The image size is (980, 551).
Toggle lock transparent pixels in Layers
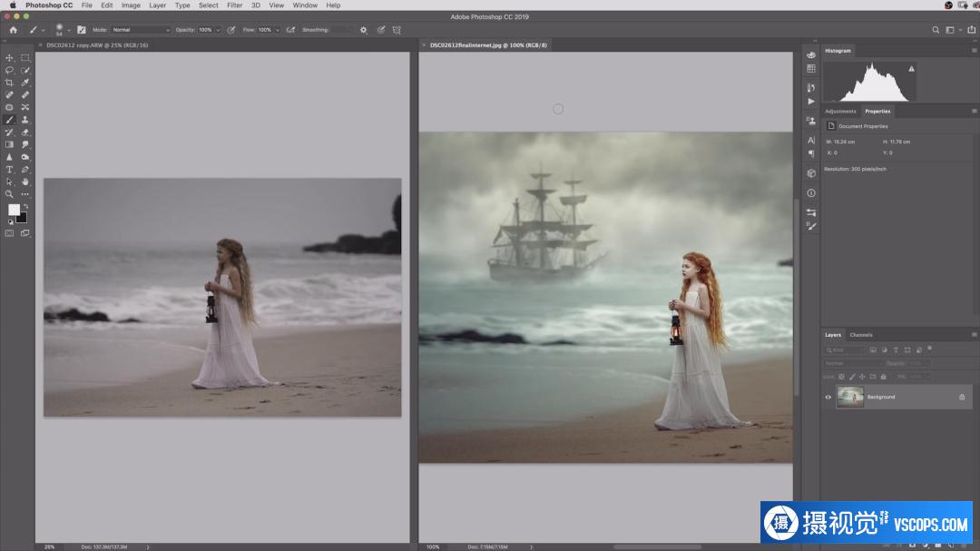[x=841, y=377]
